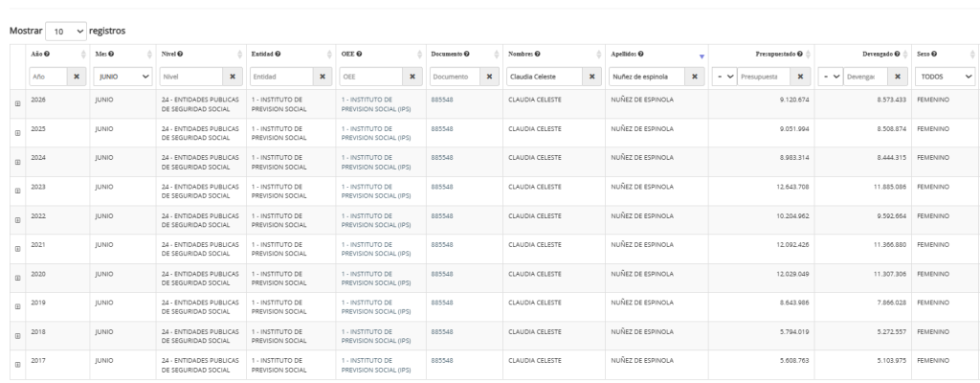The height and width of the screenshot is (383, 980).
Task: Focus the Documento filter input
Action: 455,77
